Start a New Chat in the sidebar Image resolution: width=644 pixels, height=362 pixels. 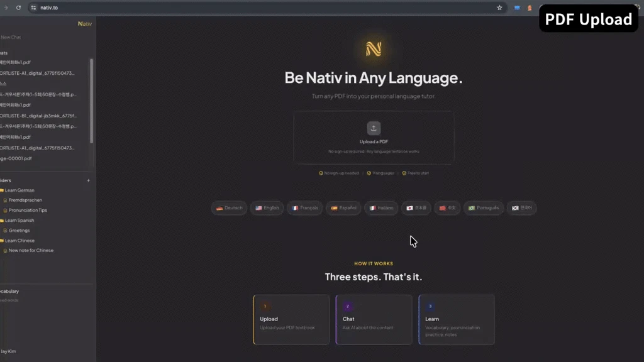[11, 37]
